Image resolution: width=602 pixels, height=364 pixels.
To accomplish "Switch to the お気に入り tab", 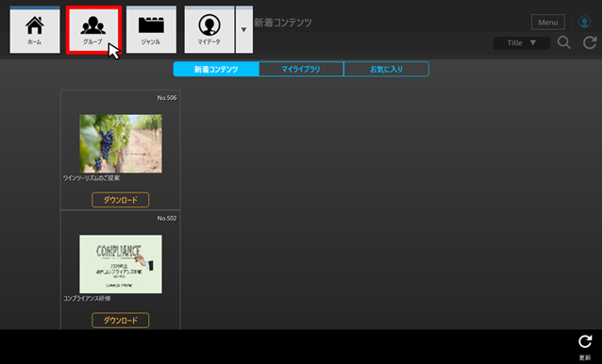I will [x=386, y=70].
